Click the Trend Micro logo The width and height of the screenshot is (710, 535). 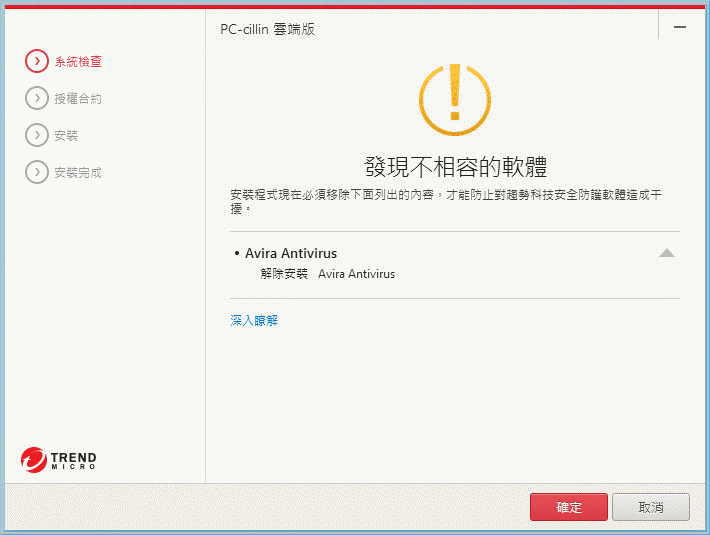59,460
